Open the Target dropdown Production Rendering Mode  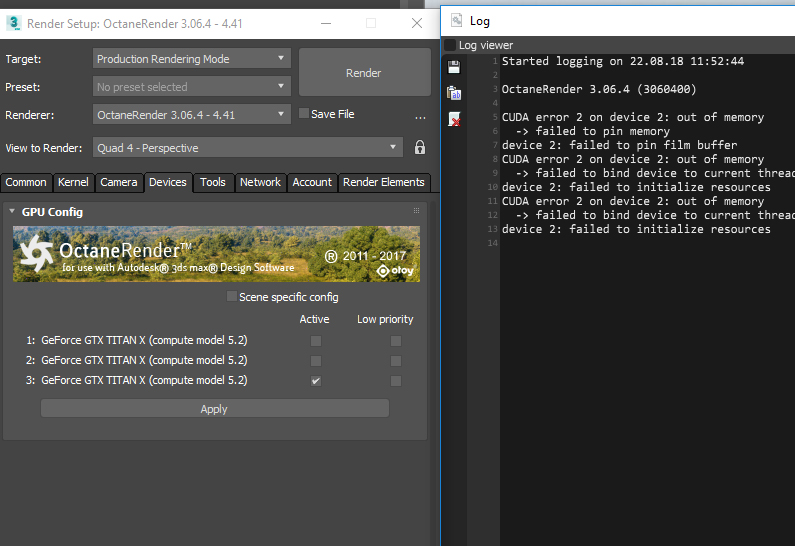point(192,59)
